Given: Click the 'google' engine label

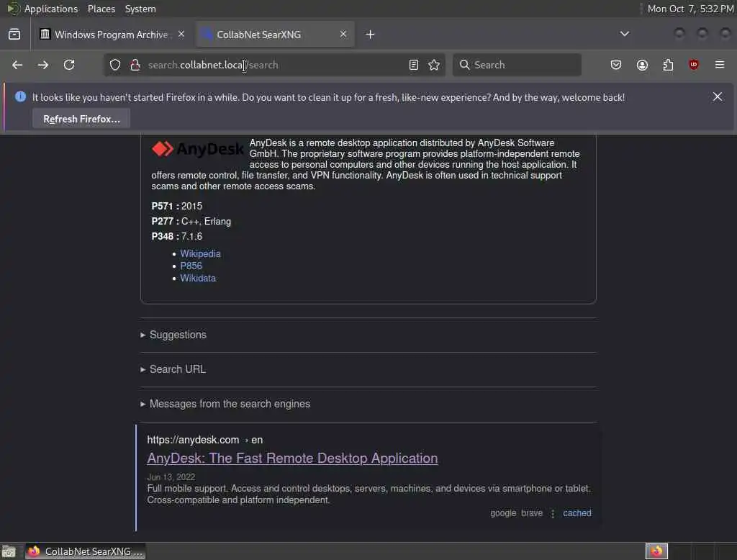Looking at the screenshot, I should 503,513.
